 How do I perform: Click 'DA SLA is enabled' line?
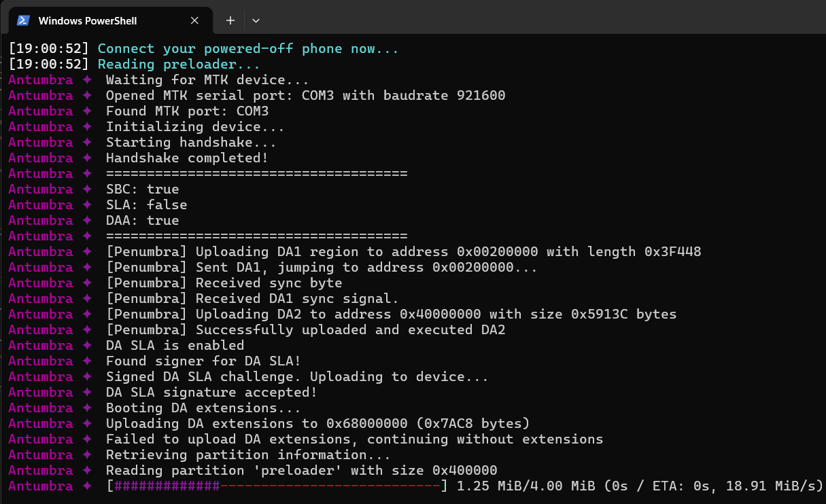[175, 346]
